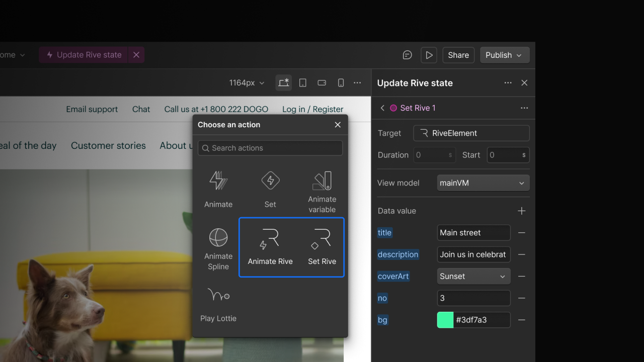The width and height of the screenshot is (644, 362).
Task: Open the Sunset coverArt dropdown
Action: [x=473, y=276]
